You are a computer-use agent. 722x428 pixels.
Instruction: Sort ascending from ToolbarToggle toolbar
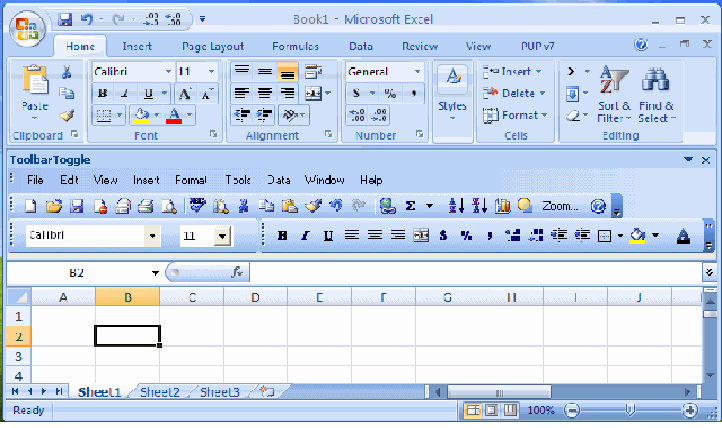[x=456, y=206]
